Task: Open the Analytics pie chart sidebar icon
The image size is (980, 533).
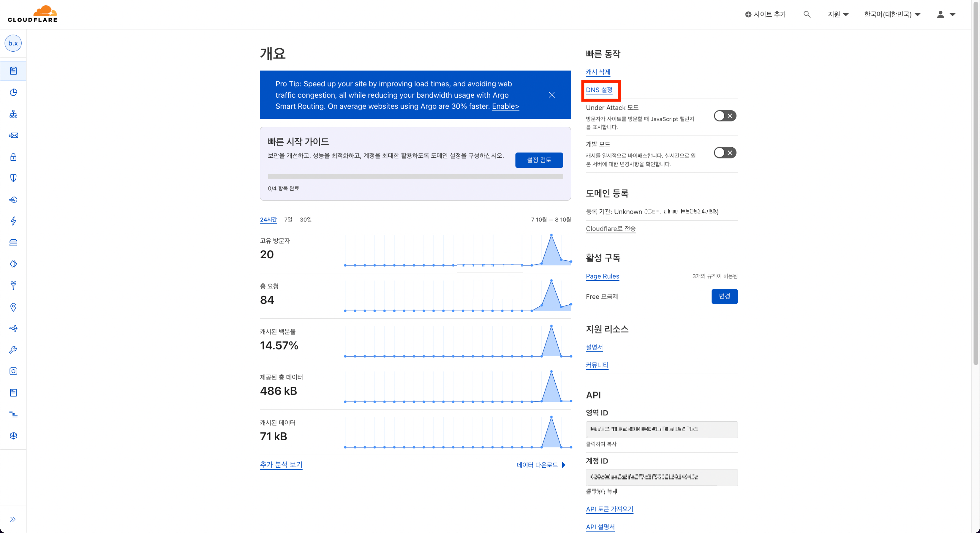Action: point(13,92)
